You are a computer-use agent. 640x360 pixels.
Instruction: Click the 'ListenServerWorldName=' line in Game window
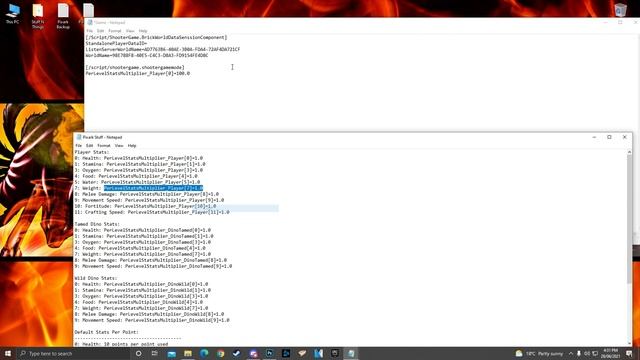tap(163, 49)
